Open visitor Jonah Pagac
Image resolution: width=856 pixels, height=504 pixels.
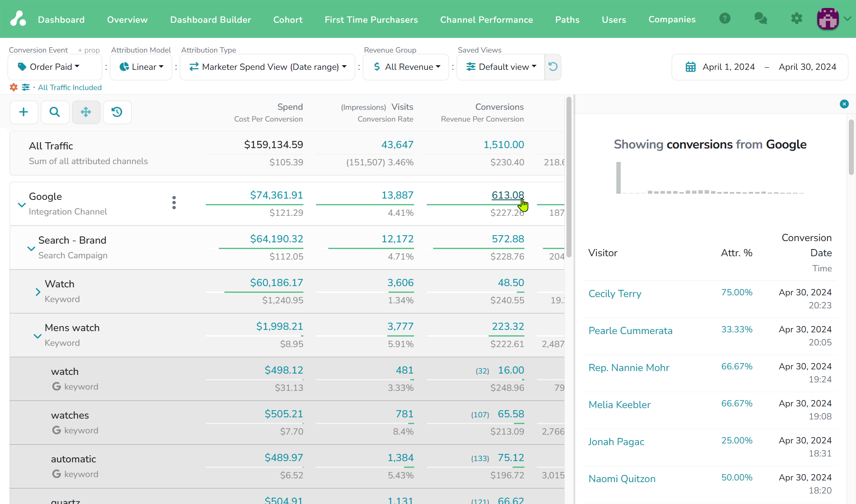pos(616,442)
